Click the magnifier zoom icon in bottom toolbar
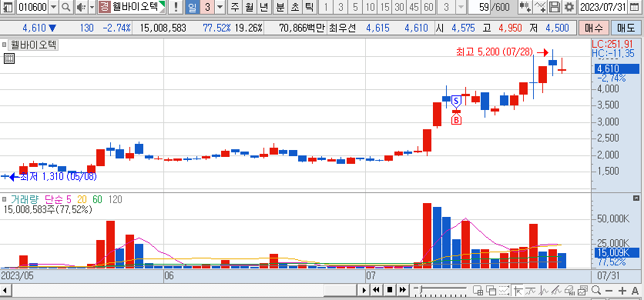The image size is (644, 300). (x=596, y=291)
